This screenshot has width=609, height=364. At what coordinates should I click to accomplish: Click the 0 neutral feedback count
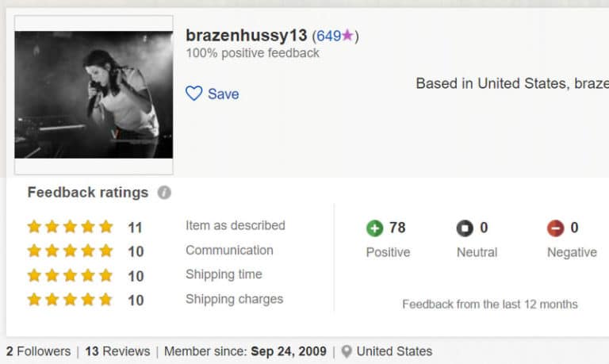tap(484, 228)
